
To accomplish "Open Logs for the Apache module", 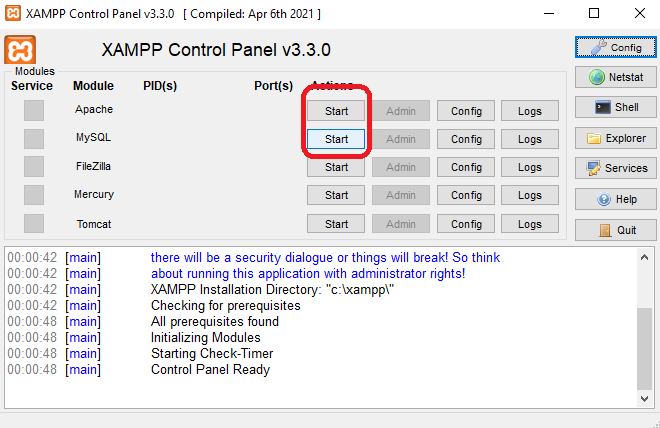I will [x=530, y=111].
